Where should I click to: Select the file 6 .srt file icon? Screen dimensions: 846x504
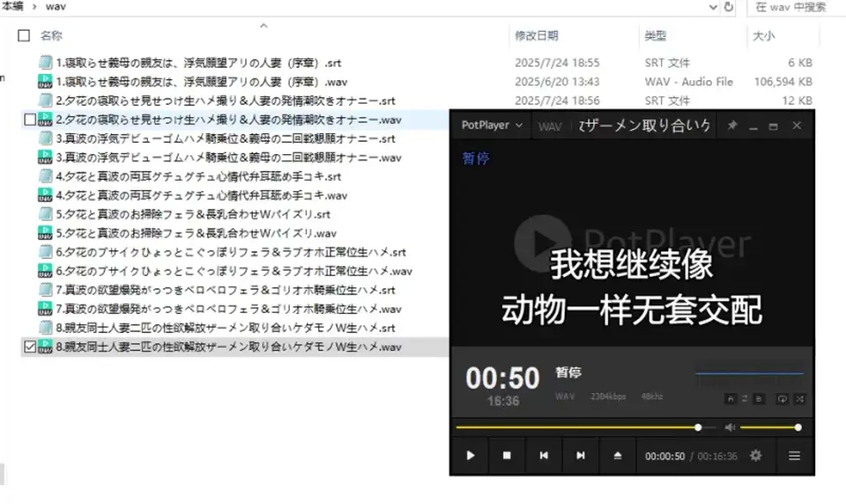[45, 252]
